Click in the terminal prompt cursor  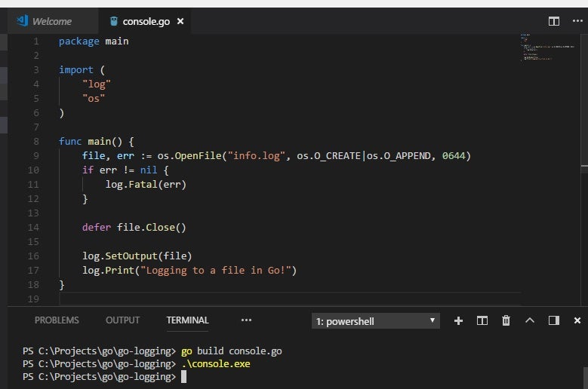click(x=183, y=376)
